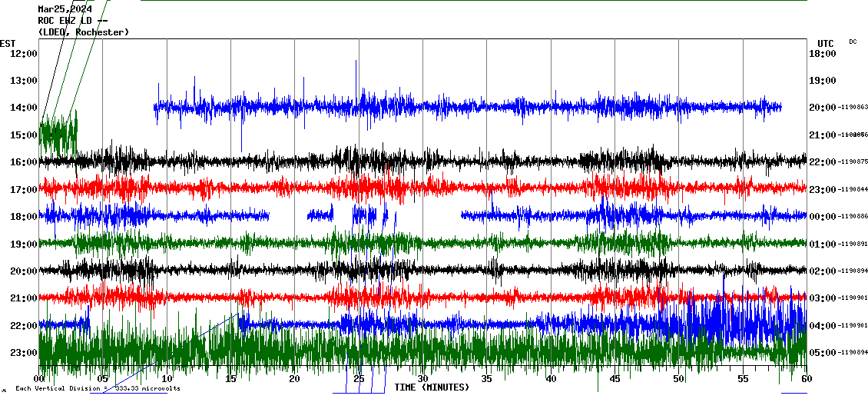
Task: Select the DC offset column header
Action: [x=853, y=42]
